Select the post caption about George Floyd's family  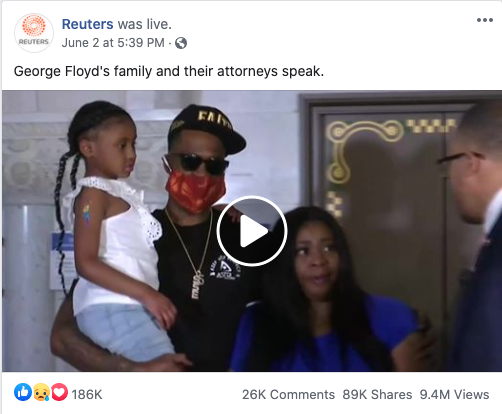pyautogui.click(x=169, y=71)
